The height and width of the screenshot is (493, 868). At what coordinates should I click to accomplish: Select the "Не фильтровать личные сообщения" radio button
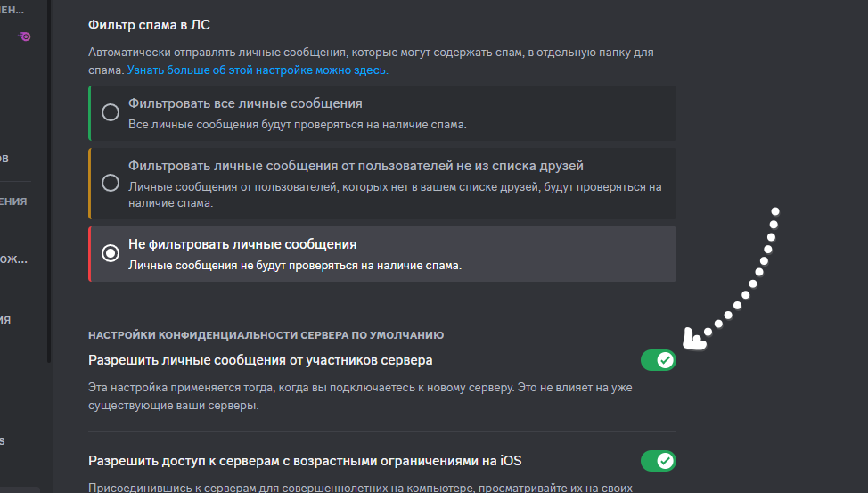pyautogui.click(x=111, y=253)
